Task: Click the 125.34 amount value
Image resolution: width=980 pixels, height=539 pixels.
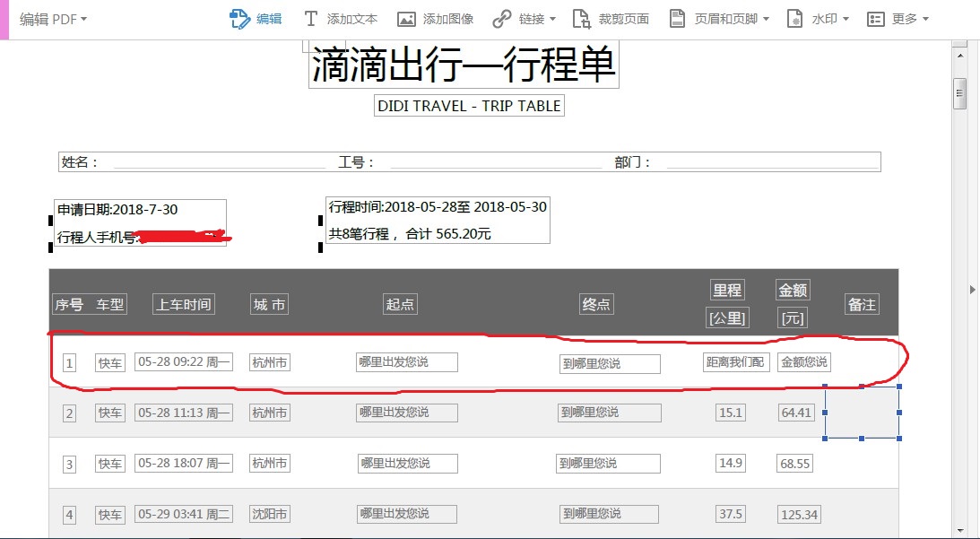Action: coord(800,515)
